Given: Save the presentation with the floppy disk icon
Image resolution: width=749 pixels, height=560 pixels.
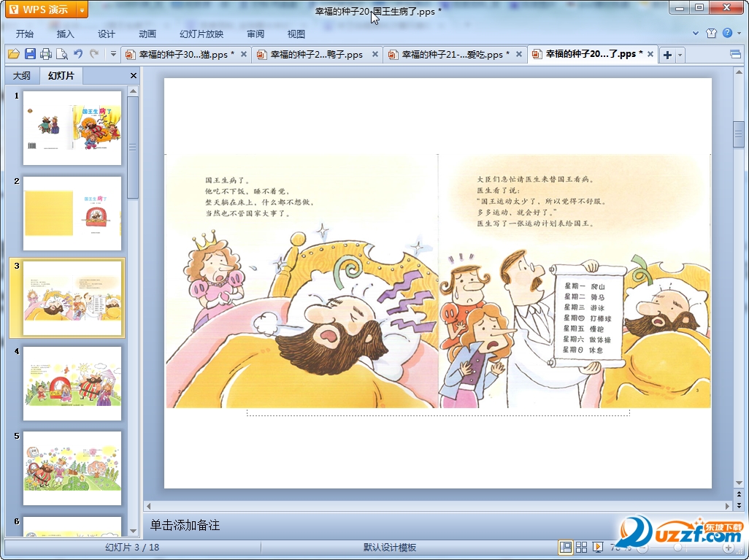Looking at the screenshot, I should tap(30, 54).
